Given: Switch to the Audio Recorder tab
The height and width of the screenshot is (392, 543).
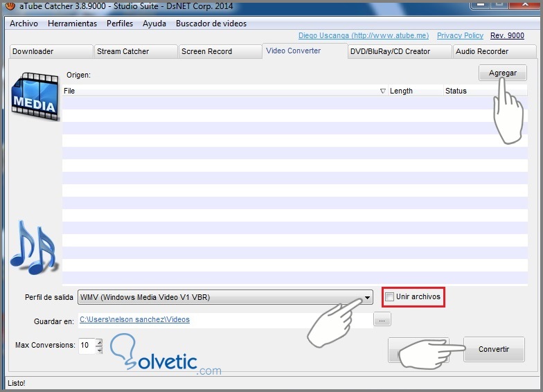Looking at the screenshot, I should coord(495,51).
